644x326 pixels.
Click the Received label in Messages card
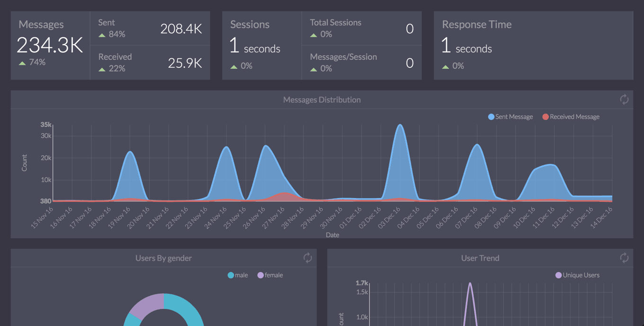point(115,57)
